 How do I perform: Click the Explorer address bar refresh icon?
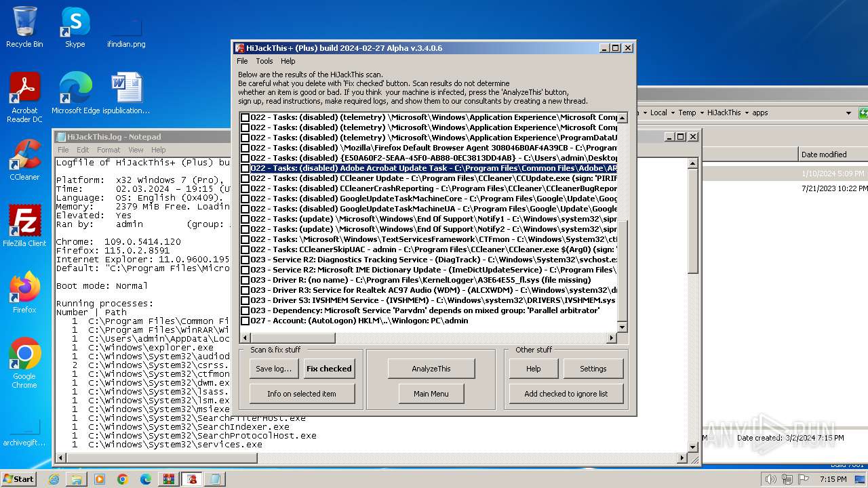point(863,113)
